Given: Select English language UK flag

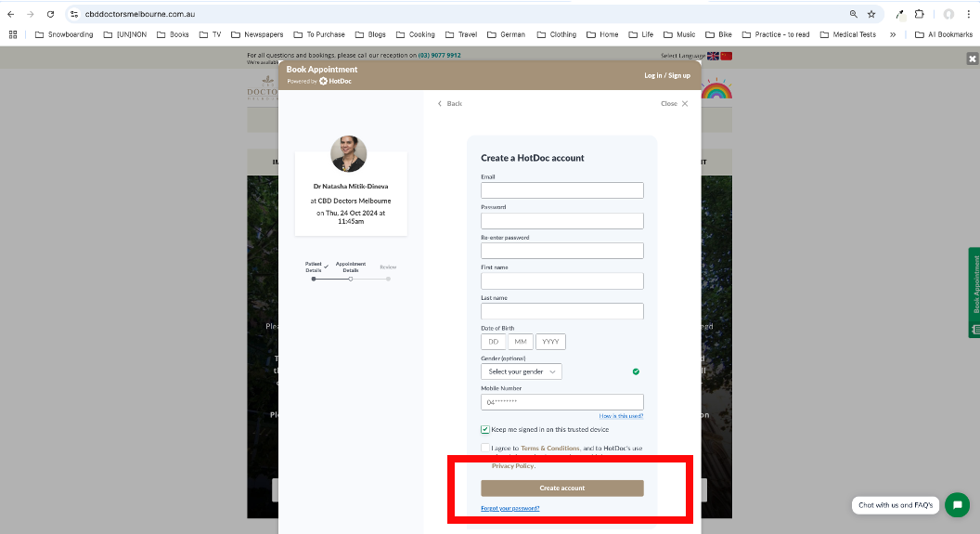Looking at the screenshot, I should tap(713, 56).
